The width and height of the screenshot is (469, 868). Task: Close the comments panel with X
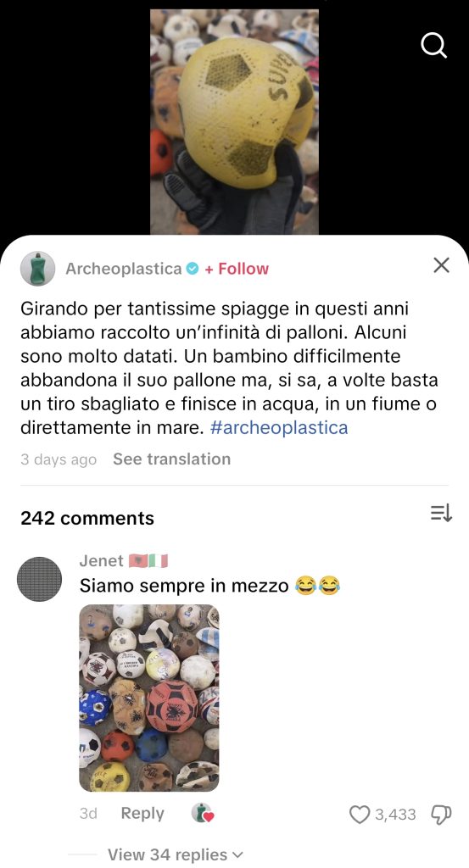(x=441, y=265)
